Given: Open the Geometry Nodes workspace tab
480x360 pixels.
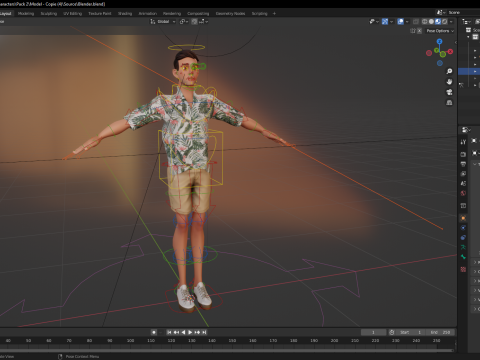Looking at the screenshot, I should click(x=230, y=14).
